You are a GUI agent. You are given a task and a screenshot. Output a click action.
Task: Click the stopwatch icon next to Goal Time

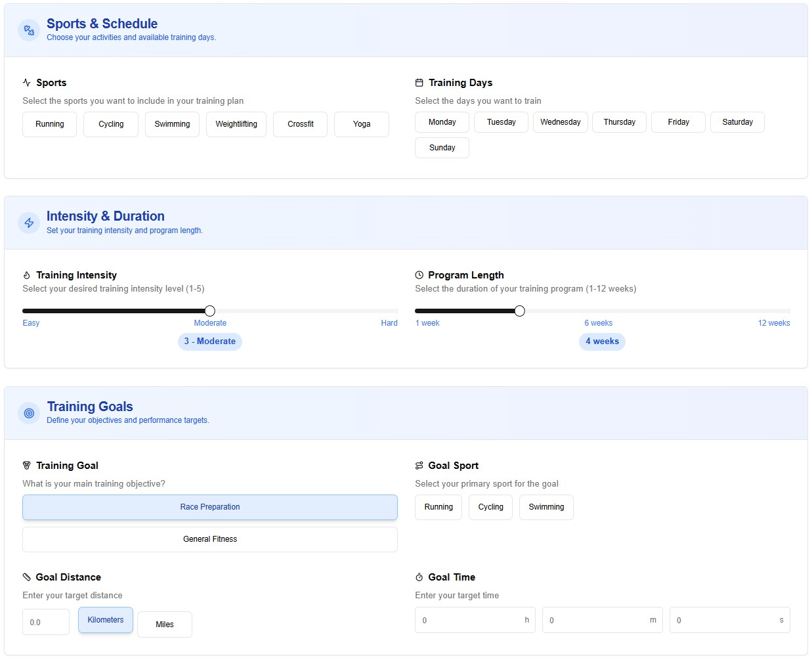[419, 577]
